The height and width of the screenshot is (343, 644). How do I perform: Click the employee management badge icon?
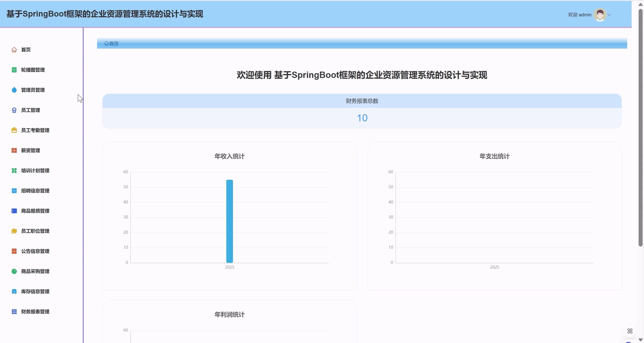(14, 110)
